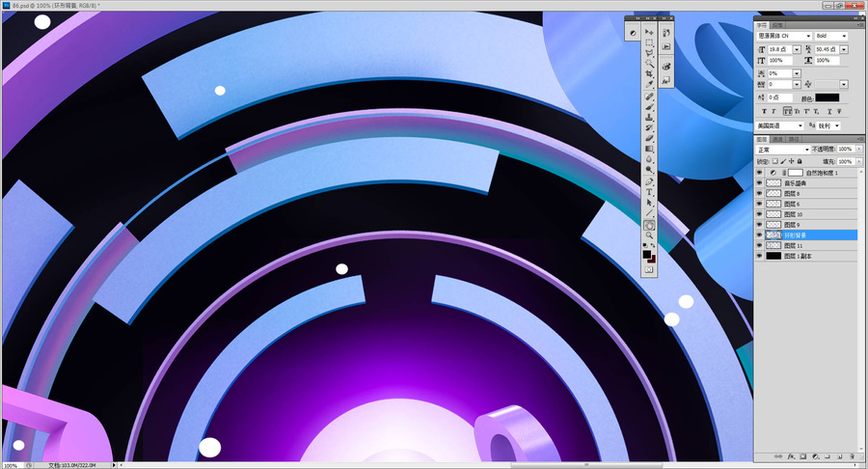The width and height of the screenshot is (868, 469).
Task: Open the Brush presets panel icon
Action: (665, 66)
